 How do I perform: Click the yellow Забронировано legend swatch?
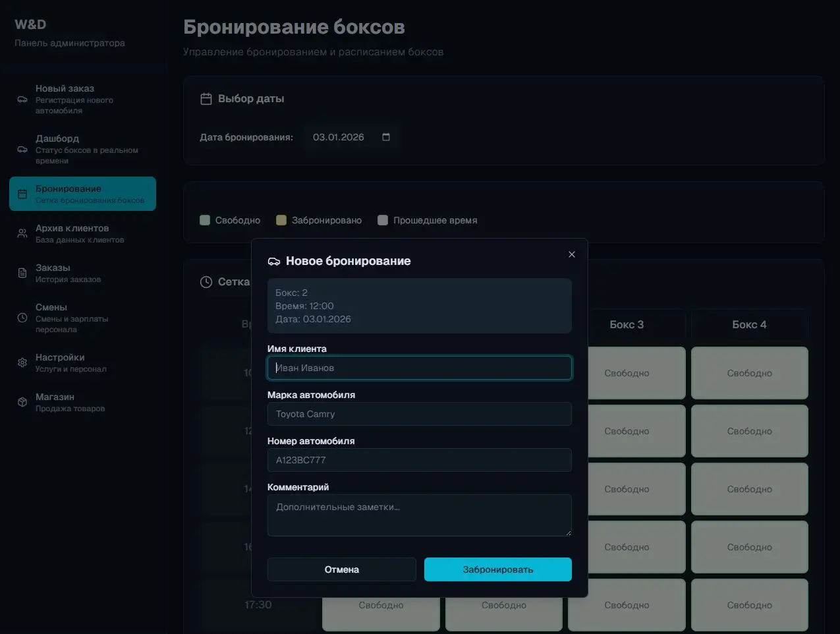(282, 219)
